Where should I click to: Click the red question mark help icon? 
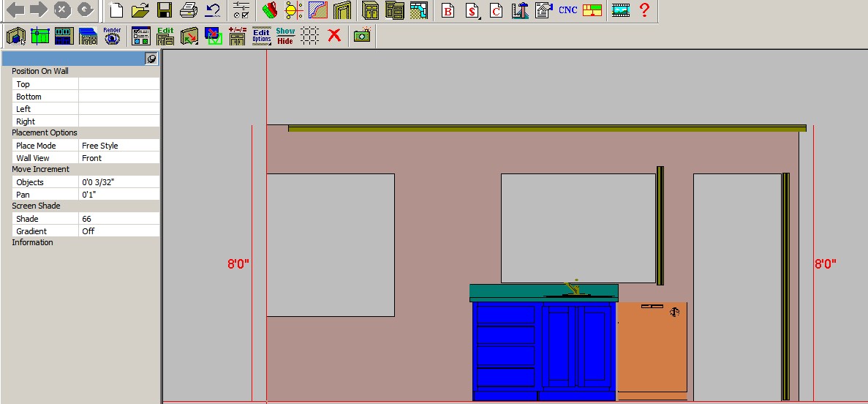click(644, 10)
